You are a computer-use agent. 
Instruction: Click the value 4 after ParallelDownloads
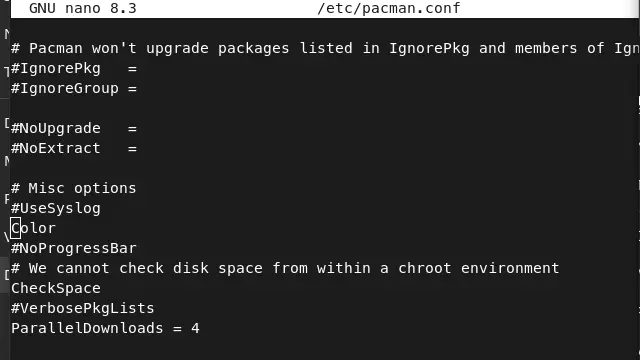coord(196,328)
